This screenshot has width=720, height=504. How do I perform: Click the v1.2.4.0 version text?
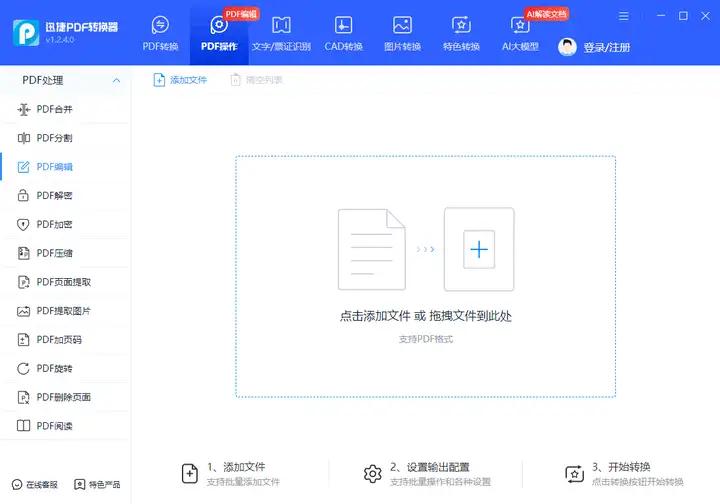60,40
